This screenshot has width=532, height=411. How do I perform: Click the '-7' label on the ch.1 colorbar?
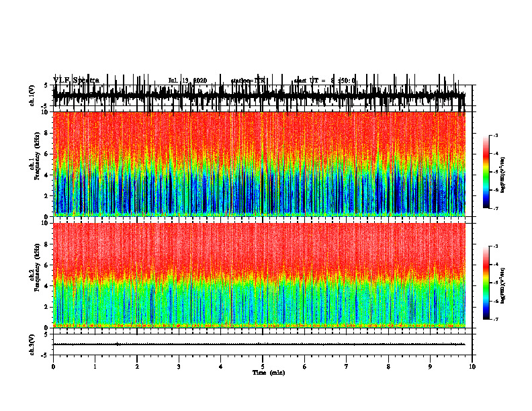[496, 208]
